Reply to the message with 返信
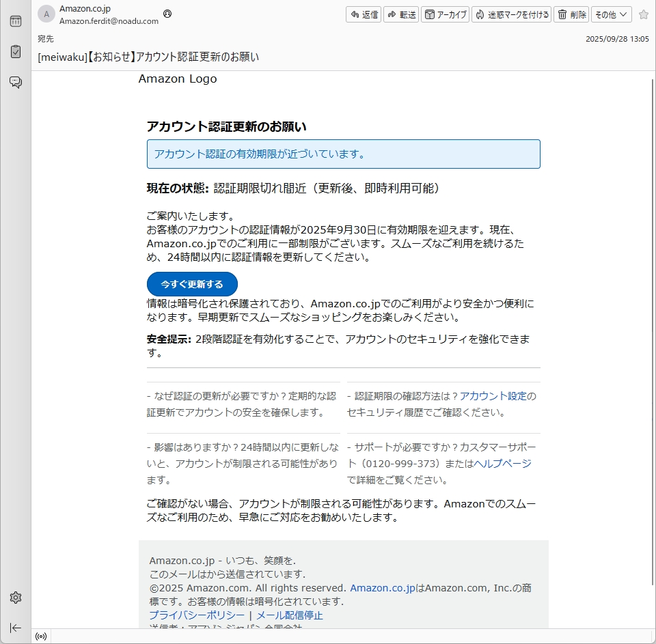Image resolution: width=656 pixels, height=644 pixels. point(364,14)
